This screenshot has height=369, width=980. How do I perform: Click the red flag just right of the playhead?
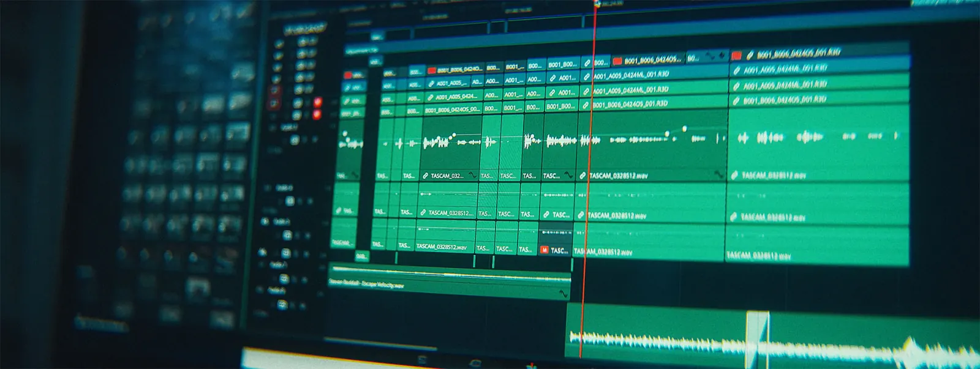[x=617, y=61]
